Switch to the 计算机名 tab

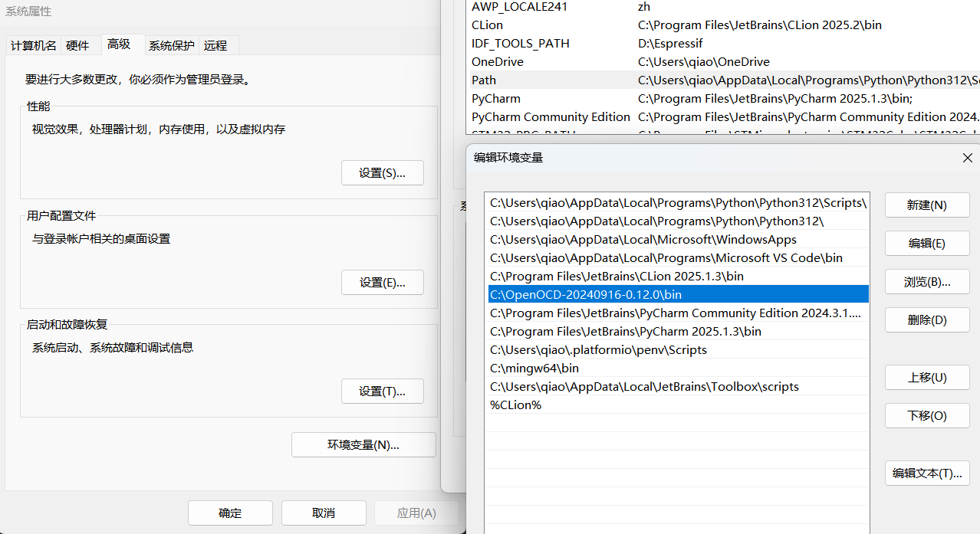[x=33, y=46]
